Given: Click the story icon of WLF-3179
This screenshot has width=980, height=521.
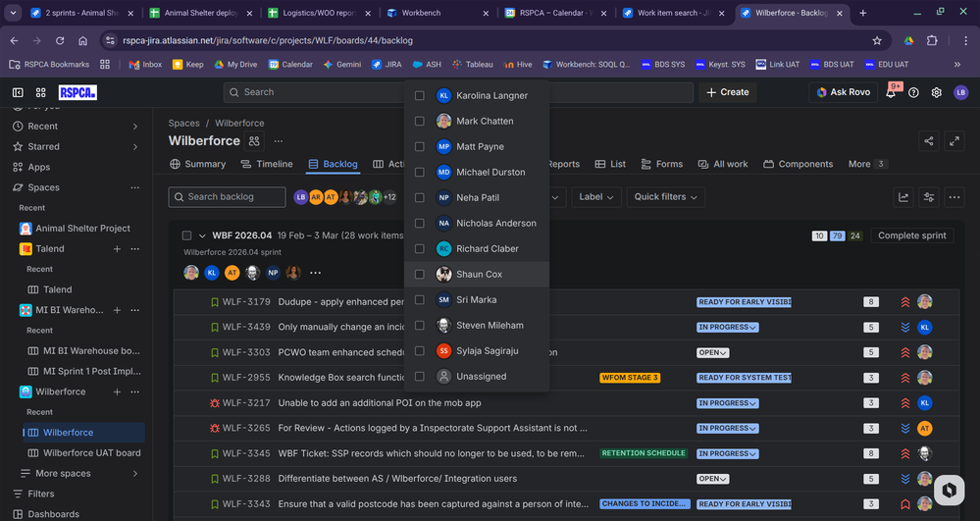Looking at the screenshot, I should coord(215,302).
